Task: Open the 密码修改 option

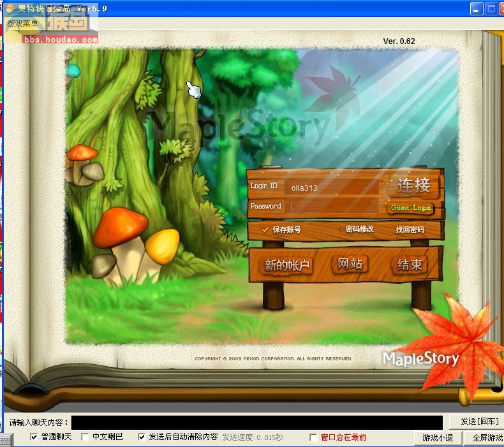Action: [359, 229]
